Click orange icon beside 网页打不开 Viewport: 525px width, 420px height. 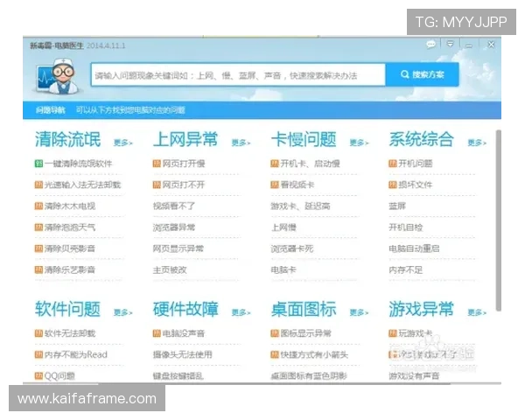[x=157, y=185]
